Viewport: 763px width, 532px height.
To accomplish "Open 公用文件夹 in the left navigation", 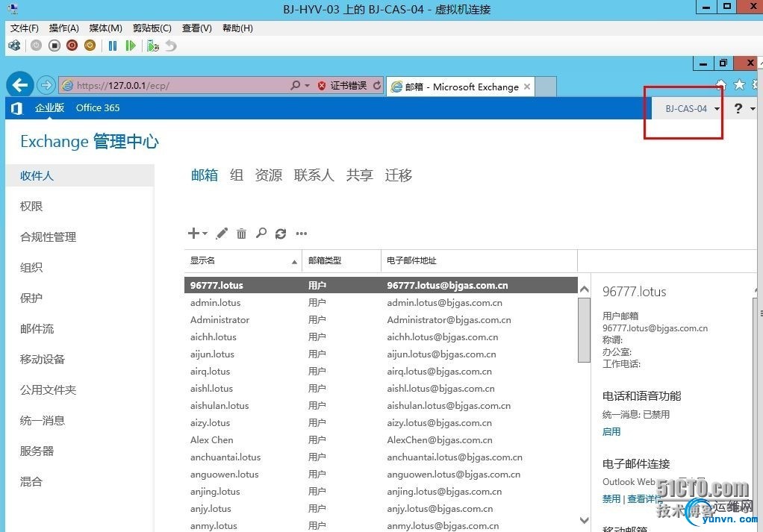I will pos(49,390).
